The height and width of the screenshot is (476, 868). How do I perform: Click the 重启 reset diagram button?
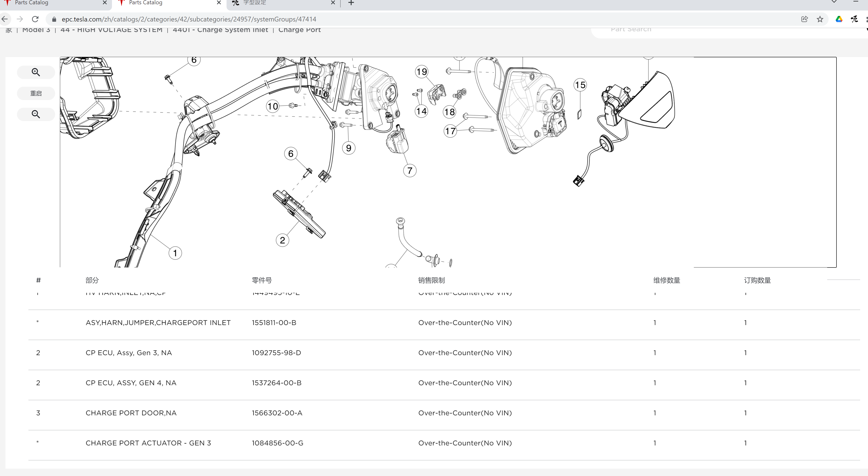[36, 93]
